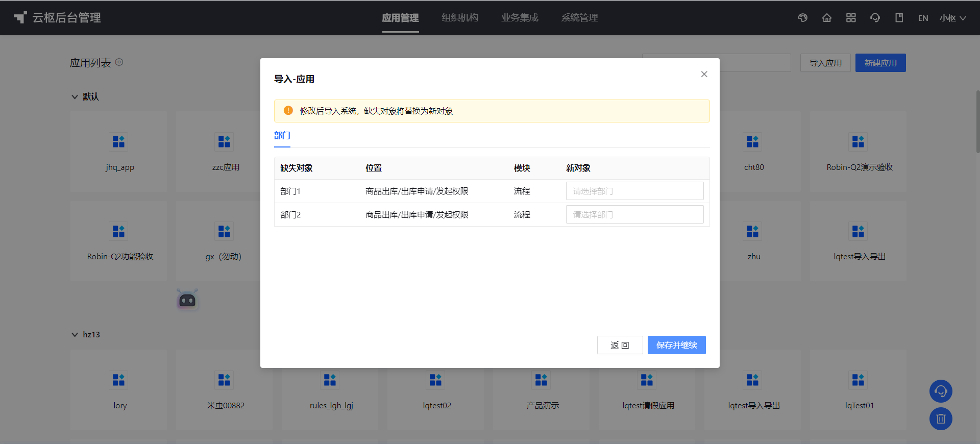Collapse the hz13 group
Screen dimensions: 980x444
click(x=75, y=335)
